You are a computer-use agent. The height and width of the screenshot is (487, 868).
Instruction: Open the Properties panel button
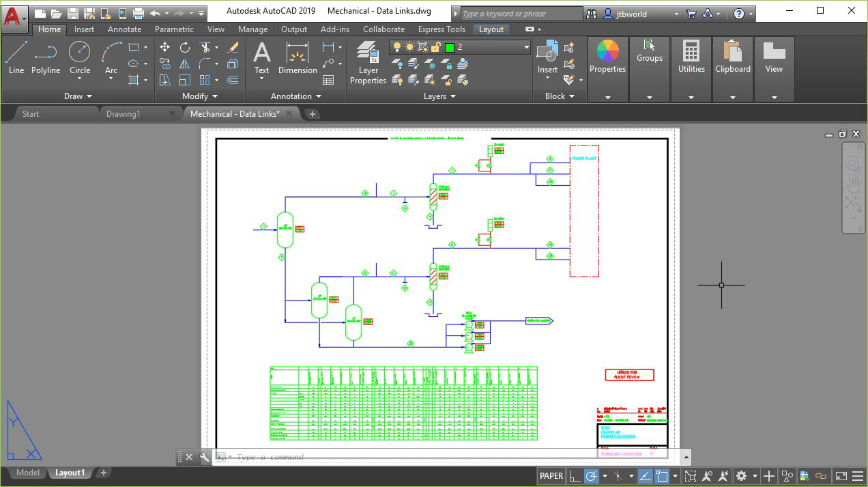(607, 69)
